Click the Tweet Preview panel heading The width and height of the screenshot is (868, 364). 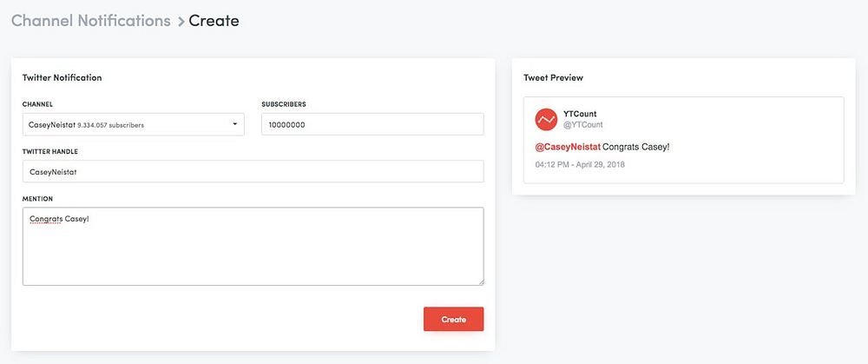coord(553,77)
